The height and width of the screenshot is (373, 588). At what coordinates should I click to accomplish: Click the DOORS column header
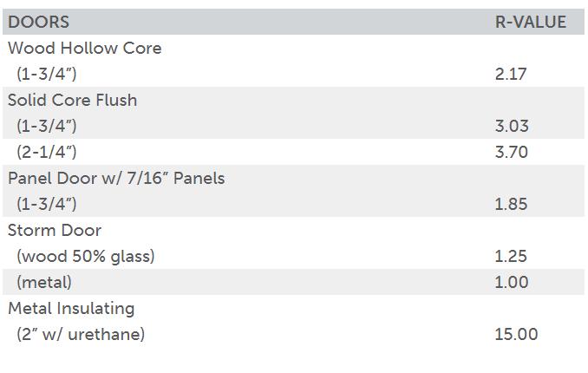pos(39,22)
